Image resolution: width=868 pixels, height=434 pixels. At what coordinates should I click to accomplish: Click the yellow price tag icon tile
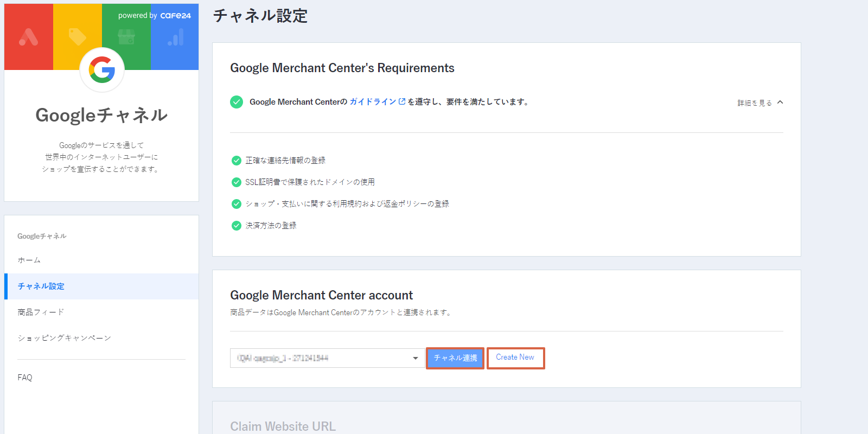point(78,37)
